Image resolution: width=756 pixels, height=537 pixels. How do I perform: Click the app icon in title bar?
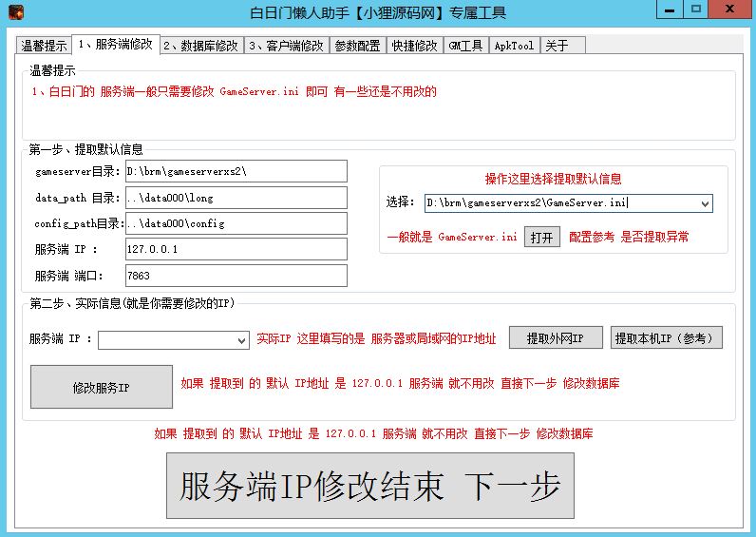[x=13, y=11]
